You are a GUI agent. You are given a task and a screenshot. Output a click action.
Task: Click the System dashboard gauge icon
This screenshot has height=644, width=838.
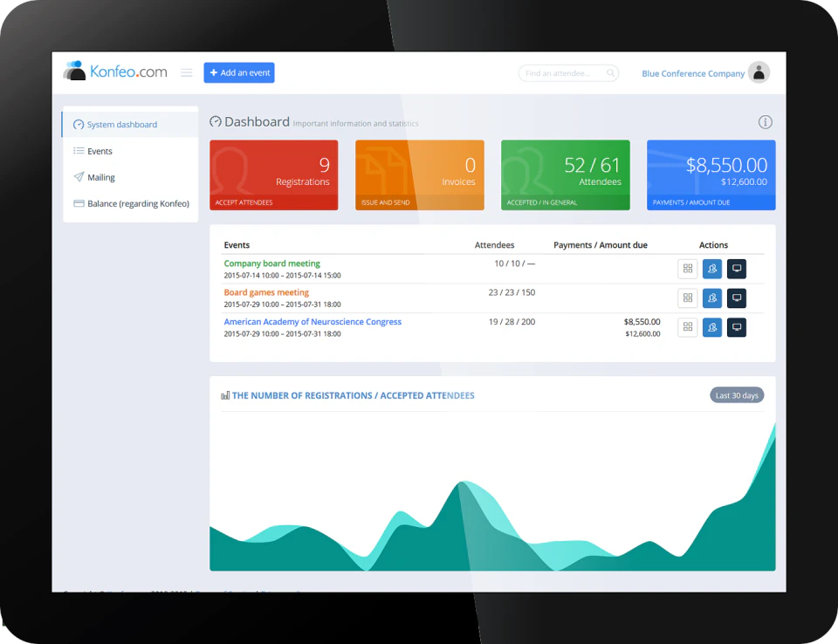click(x=79, y=124)
